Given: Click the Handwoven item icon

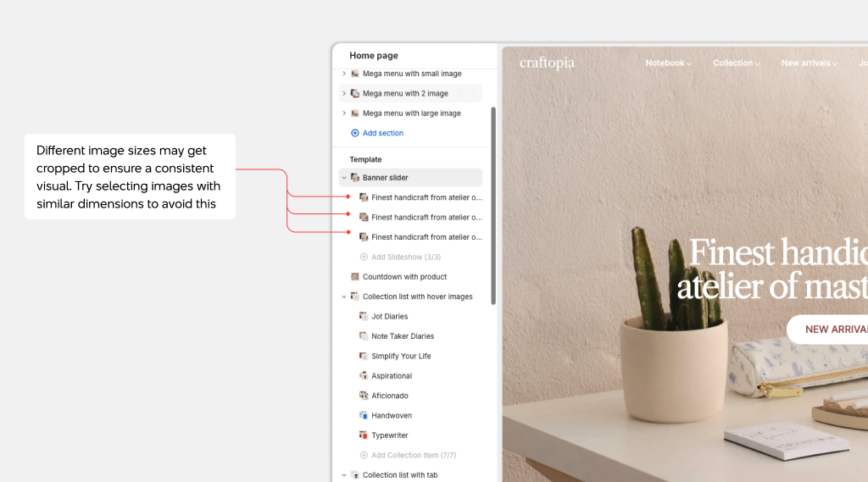Looking at the screenshot, I should pos(364,416).
